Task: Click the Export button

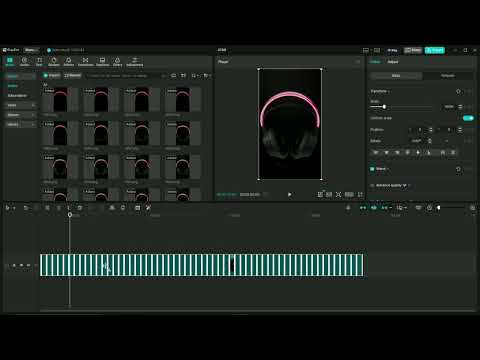Action: (x=435, y=50)
